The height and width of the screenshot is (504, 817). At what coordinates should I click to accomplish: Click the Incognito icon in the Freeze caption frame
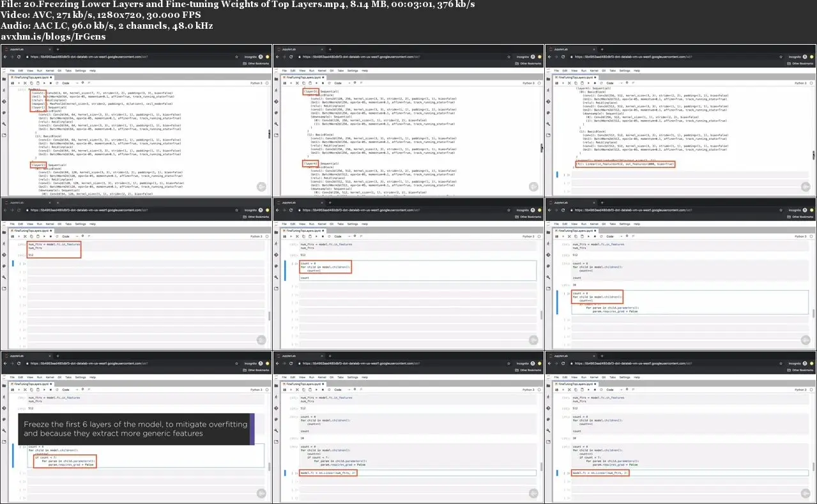[x=261, y=362]
